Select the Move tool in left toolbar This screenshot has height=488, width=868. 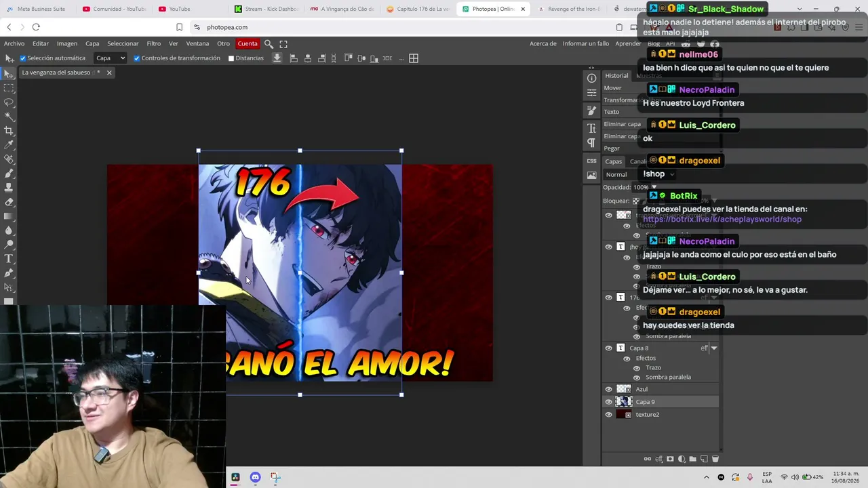9,74
